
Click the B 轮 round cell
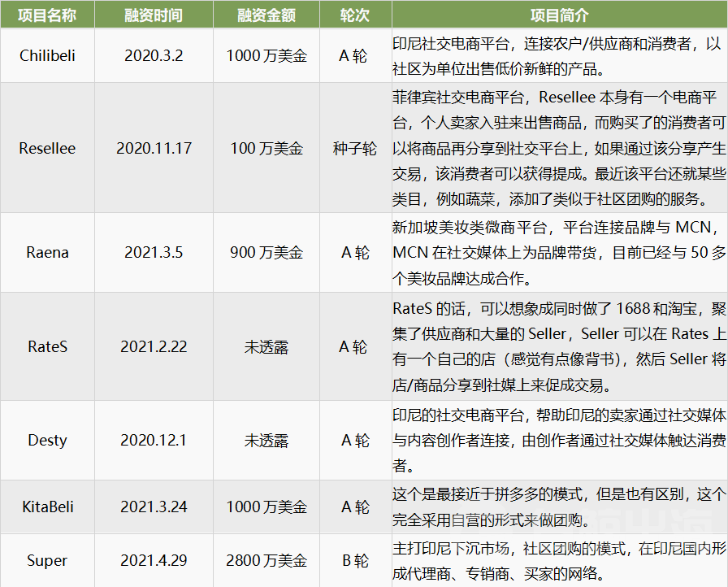356,560
